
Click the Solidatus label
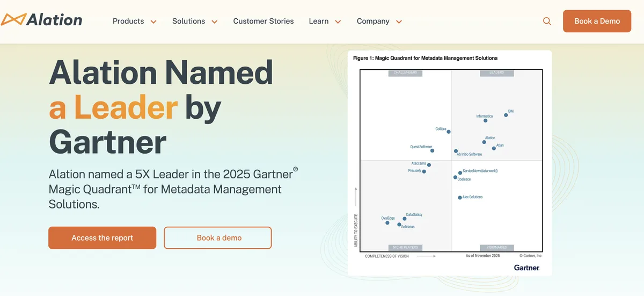(x=408, y=227)
